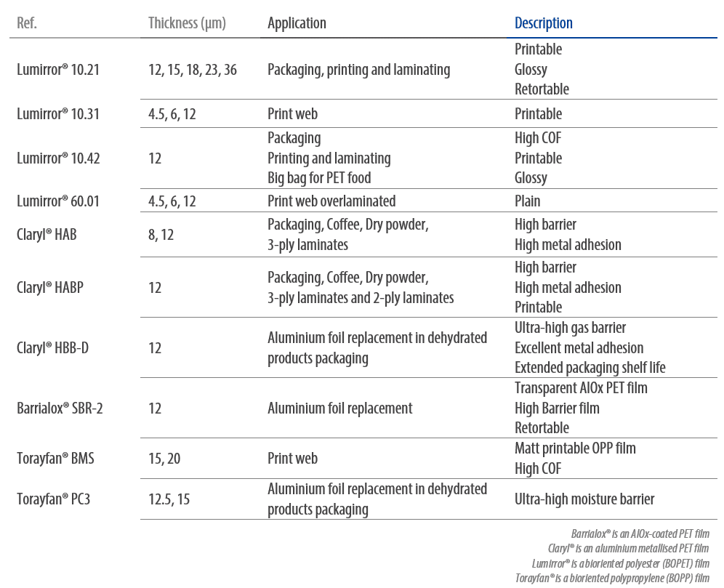Select the Claryl HBB-D reference
The height and width of the screenshot is (588, 724).
tap(53, 348)
